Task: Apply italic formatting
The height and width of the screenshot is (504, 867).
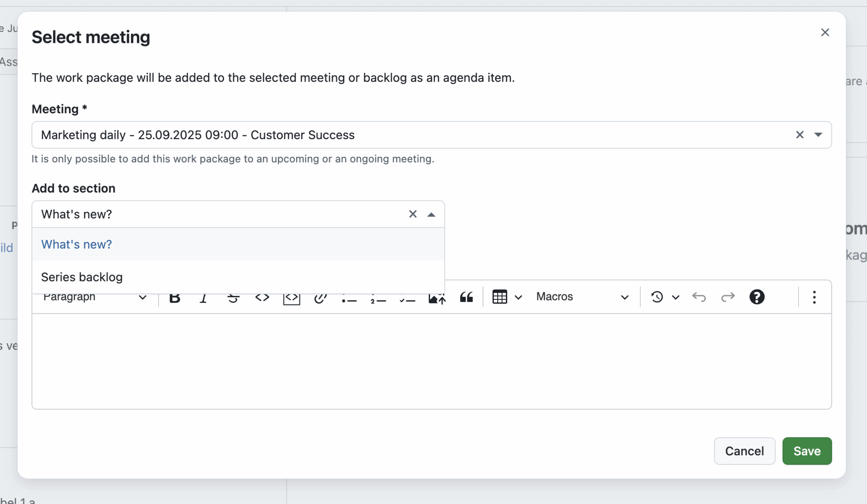Action: click(x=204, y=297)
